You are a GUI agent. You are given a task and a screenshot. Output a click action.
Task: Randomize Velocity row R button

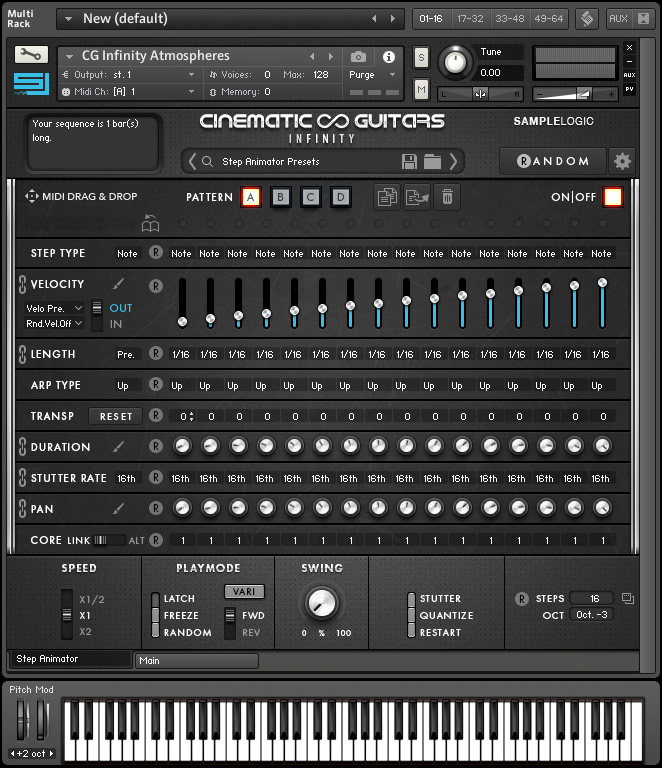156,286
